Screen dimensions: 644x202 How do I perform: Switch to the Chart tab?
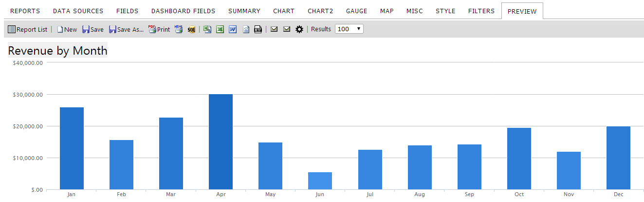284,11
